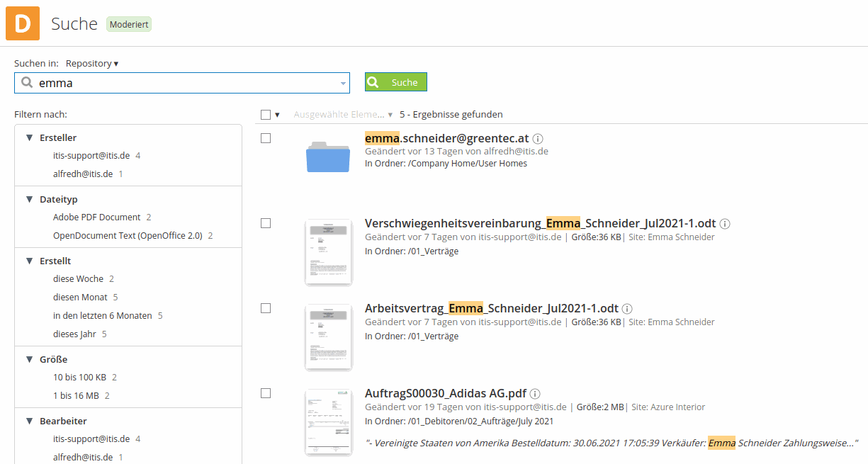Select checkbox for Verschwiegenheitsvereinbarung document

pos(266,223)
